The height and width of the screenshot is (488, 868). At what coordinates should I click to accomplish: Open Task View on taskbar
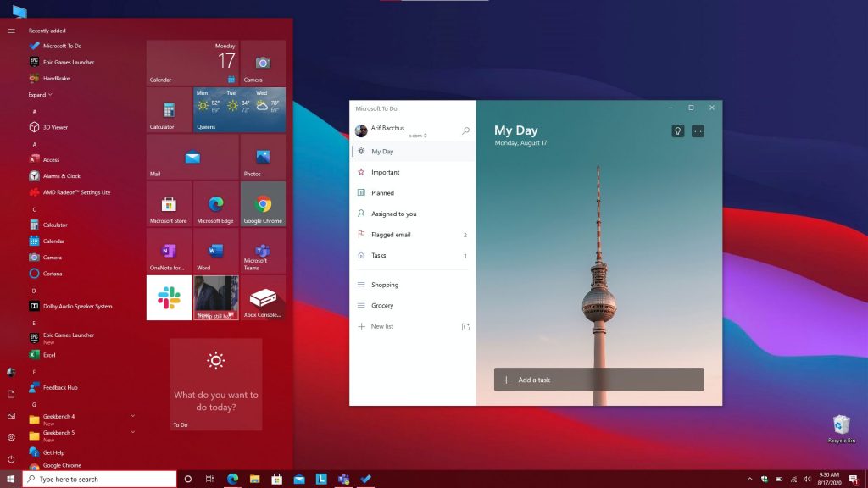[209, 480]
